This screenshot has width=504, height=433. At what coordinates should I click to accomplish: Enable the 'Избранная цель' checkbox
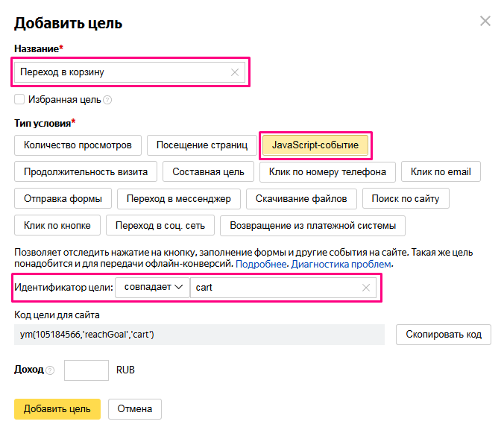point(19,99)
